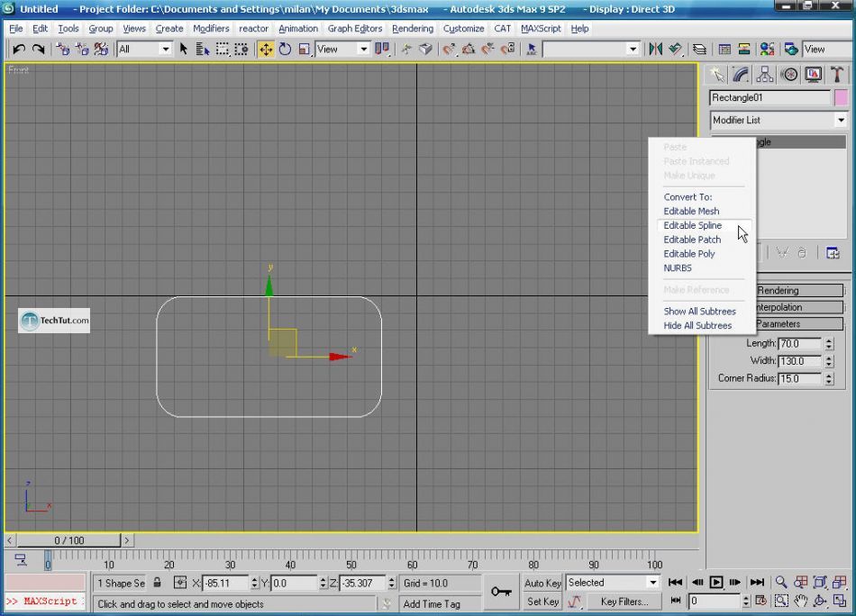Open the Modifier List dropdown
The width and height of the screenshot is (856, 616).
(779, 120)
